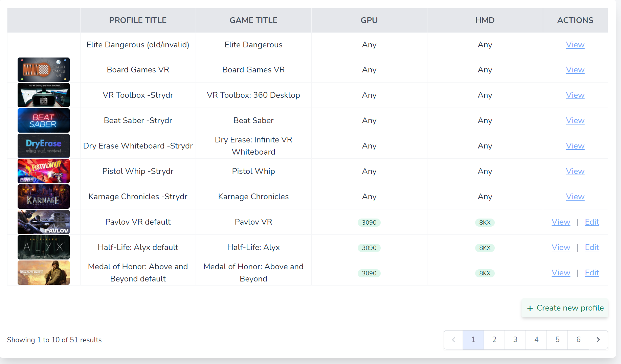The height and width of the screenshot is (364, 621).
Task: Open the Karnage Chronicles thumbnail
Action: pos(44,197)
